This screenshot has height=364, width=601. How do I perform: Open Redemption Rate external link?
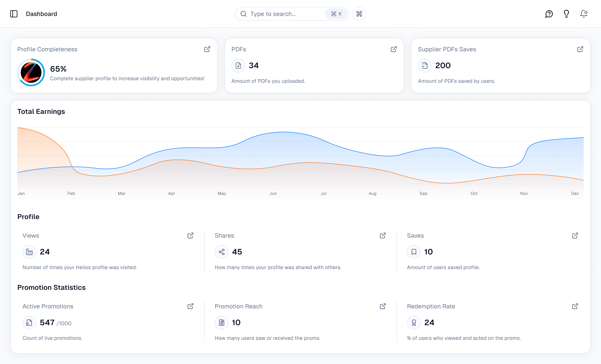click(x=575, y=306)
